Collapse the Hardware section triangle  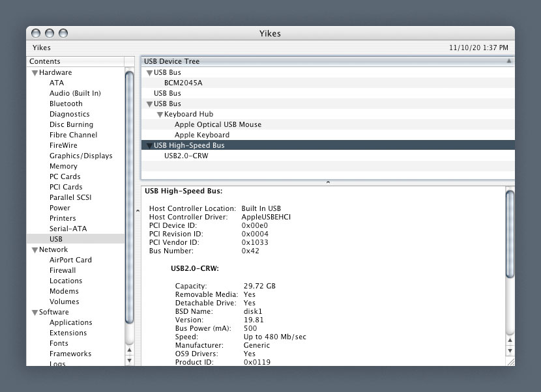point(35,73)
